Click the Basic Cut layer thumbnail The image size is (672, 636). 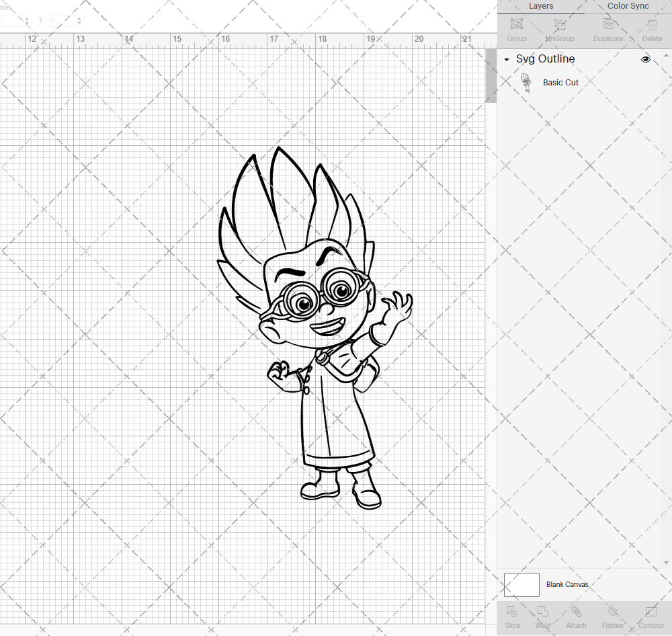click(527, 81)
